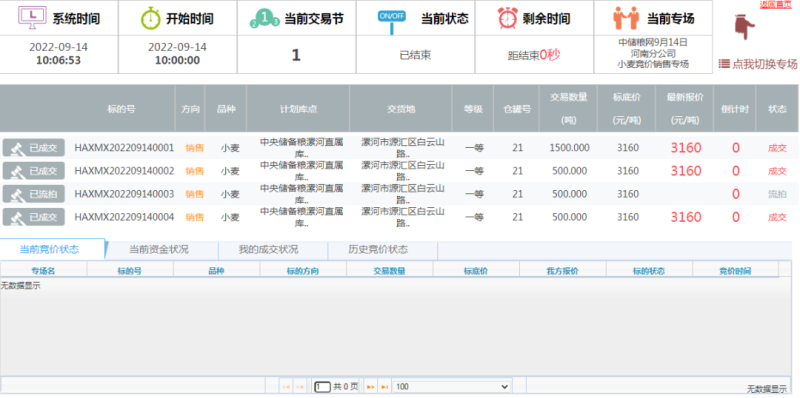Viewport: 800px width, 398px height.
Task: Open the 我的成交状况 tab
Action: [x=268, y=250]
